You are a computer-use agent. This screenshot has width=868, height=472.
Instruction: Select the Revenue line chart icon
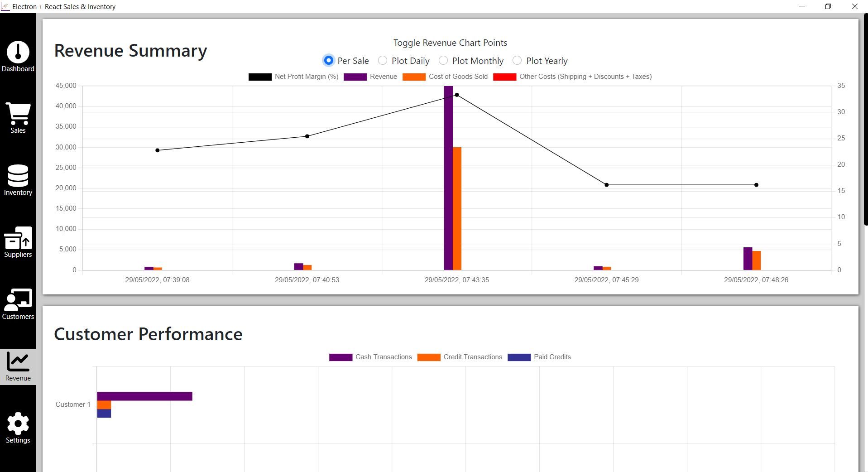tap(18, 361)
